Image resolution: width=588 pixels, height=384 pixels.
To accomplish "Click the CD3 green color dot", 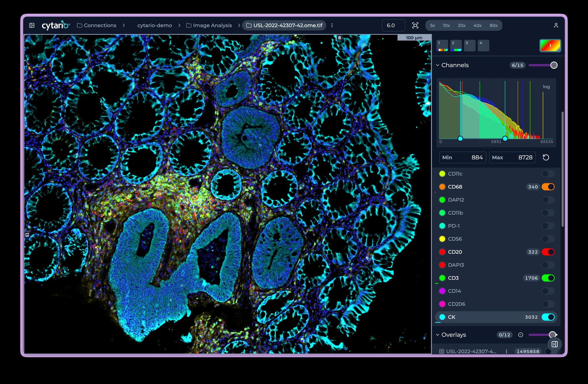I will pyautogui.click(x=442, y=278).
